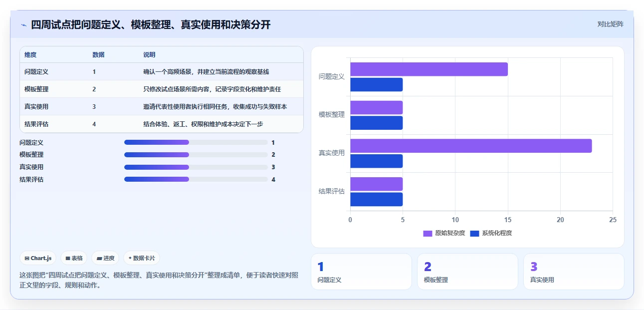Toggle the 原始复杂度 legend swatch
The image size is (644, 310).
tap(428, 233)
